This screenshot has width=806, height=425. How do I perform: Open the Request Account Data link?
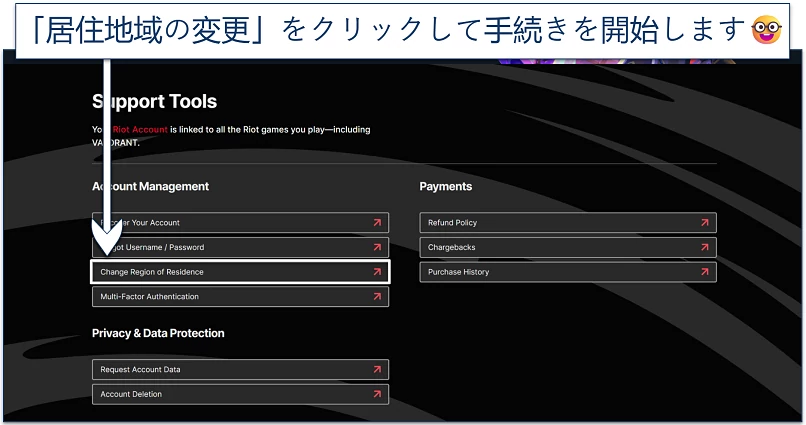pyautogui.click(x=240, y=369)
